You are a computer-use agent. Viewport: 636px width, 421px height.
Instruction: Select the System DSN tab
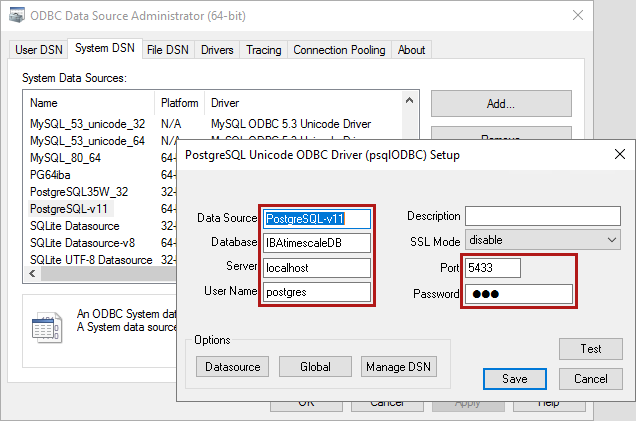coord(105,48)
